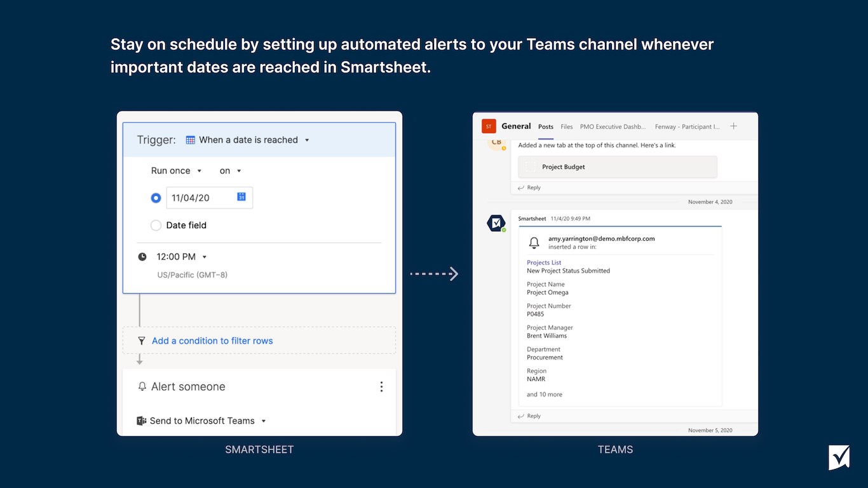Click the Smartsheet logo in the bottom corner
This screenshot has width=868, height=488.
839,457
